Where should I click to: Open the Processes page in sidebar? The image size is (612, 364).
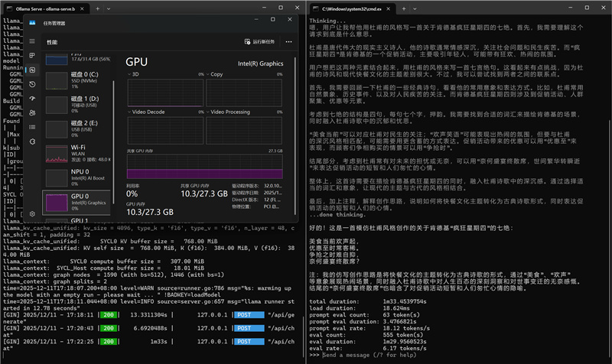tap(32, 56)
